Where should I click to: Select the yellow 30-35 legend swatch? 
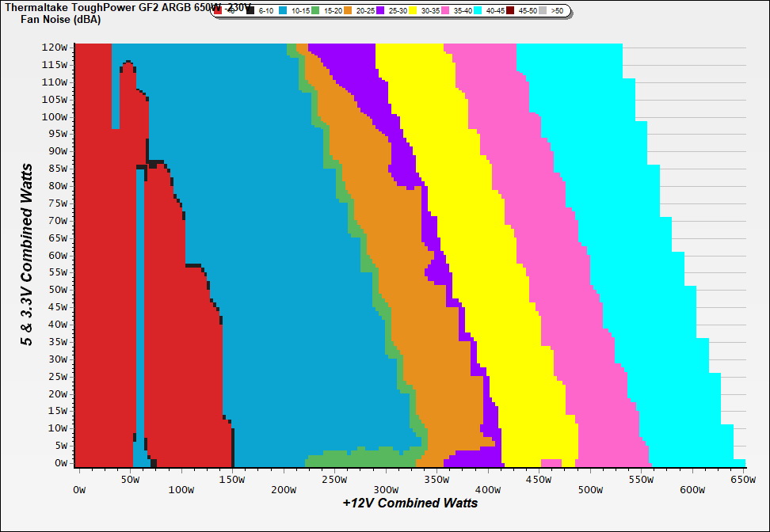pyautogui.click(x=414, y=10)
